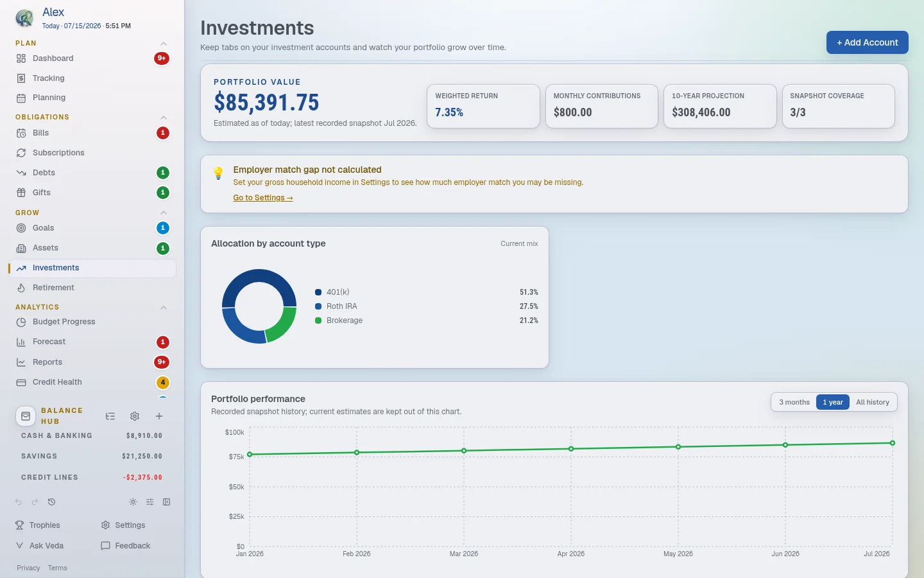This screenshot has height=578, width=924.
Task: Open Ask Veda assistant
Action: coord(40,546)
